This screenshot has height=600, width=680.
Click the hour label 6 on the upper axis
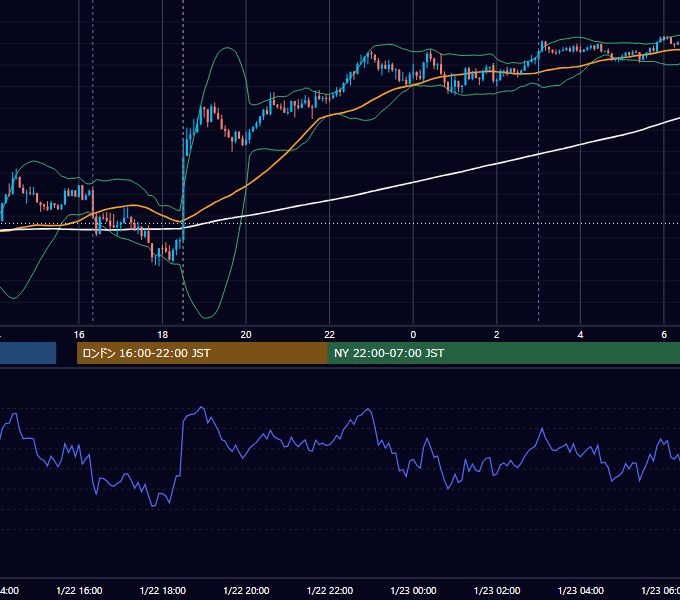point(664,335)
